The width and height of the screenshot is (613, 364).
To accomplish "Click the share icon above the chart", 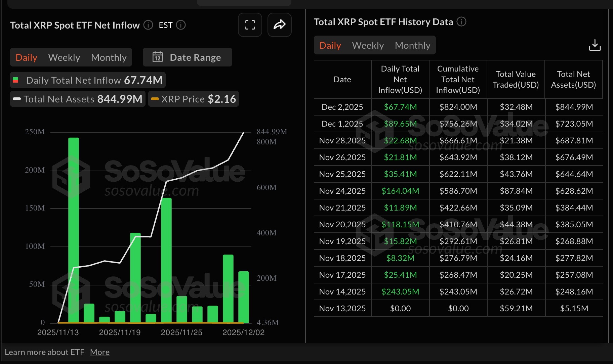I will coord(279,25).
